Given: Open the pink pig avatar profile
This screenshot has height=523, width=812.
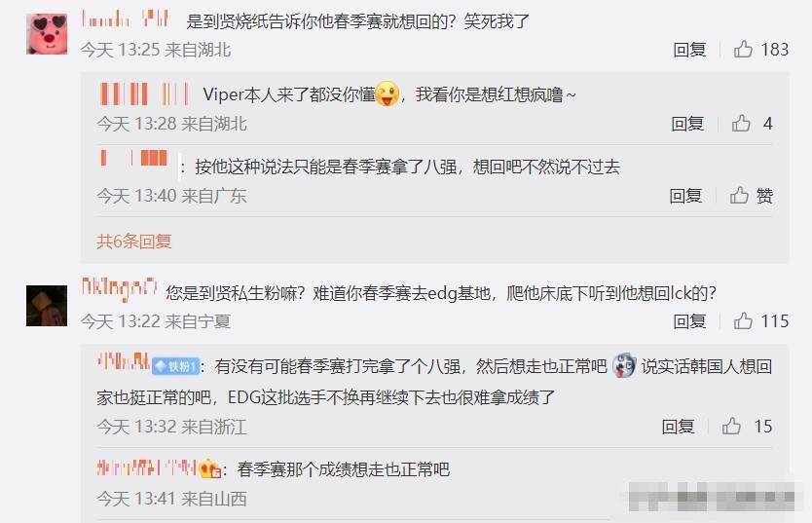Looking at the screenshot, I should point(47,34).
